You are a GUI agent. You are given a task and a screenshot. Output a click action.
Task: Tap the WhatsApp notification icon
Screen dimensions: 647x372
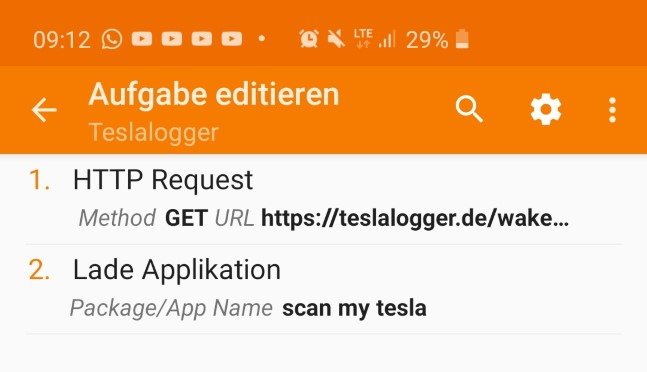pyautogui.click(x=112, y=40)
